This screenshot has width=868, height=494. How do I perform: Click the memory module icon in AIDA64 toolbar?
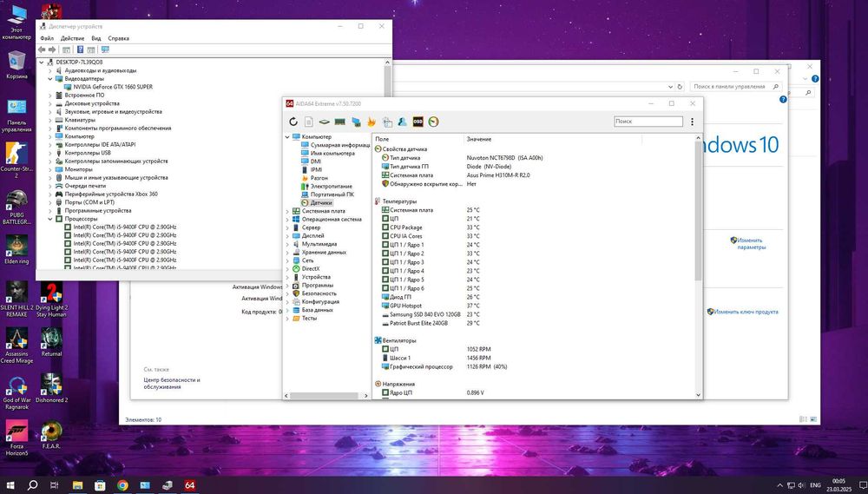[340, 122]
